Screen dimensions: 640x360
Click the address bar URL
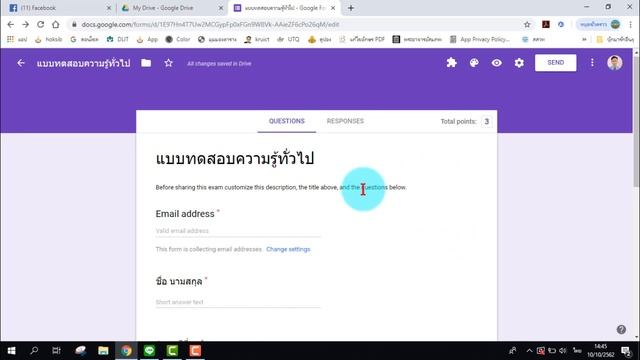pos(210,24)
